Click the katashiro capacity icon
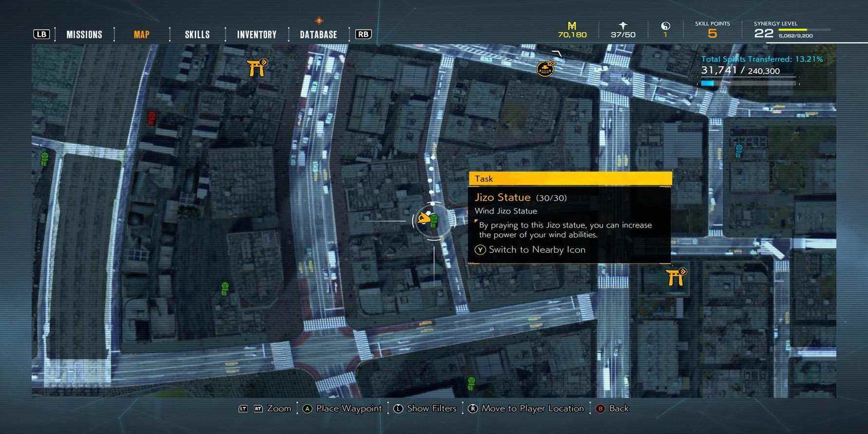 623,25
